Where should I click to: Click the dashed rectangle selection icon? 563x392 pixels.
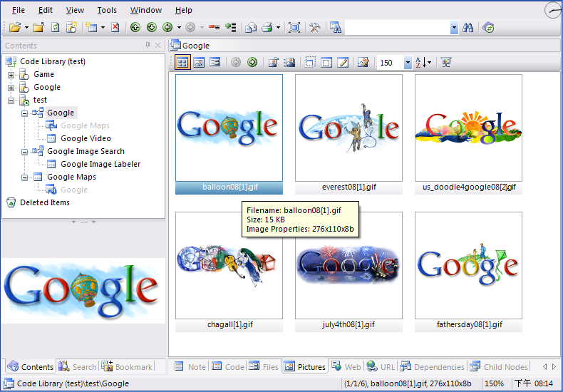click(x=310, y=63)
